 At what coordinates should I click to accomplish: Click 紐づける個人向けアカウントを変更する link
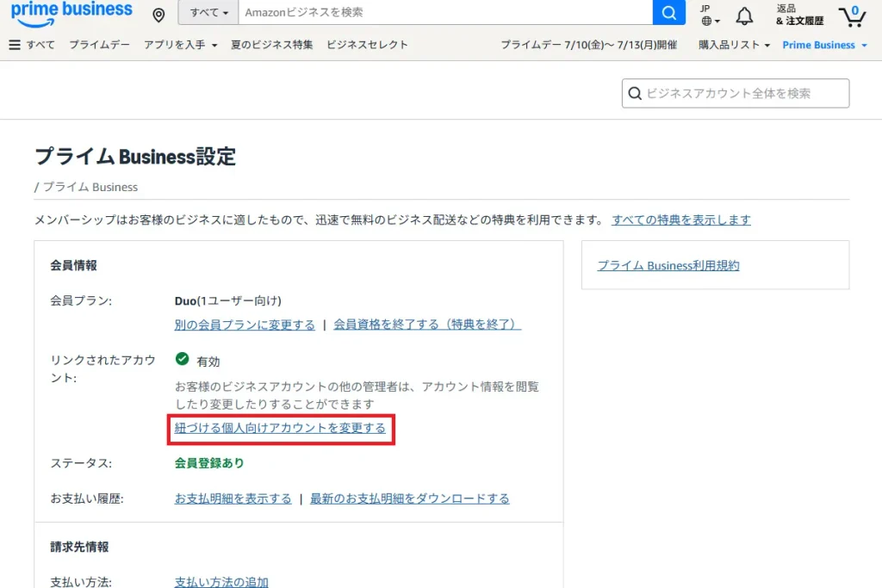pyautogui.click(x=280, y=428)
